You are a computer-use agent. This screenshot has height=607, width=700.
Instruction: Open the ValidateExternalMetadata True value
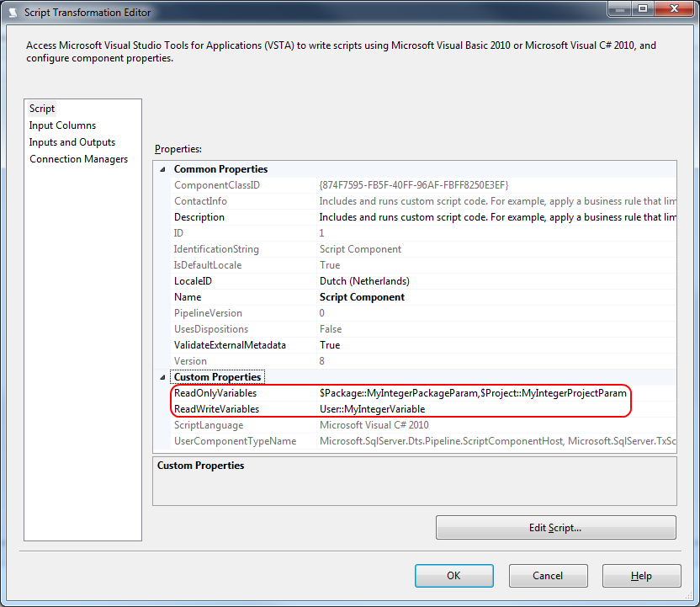[330, 345]
